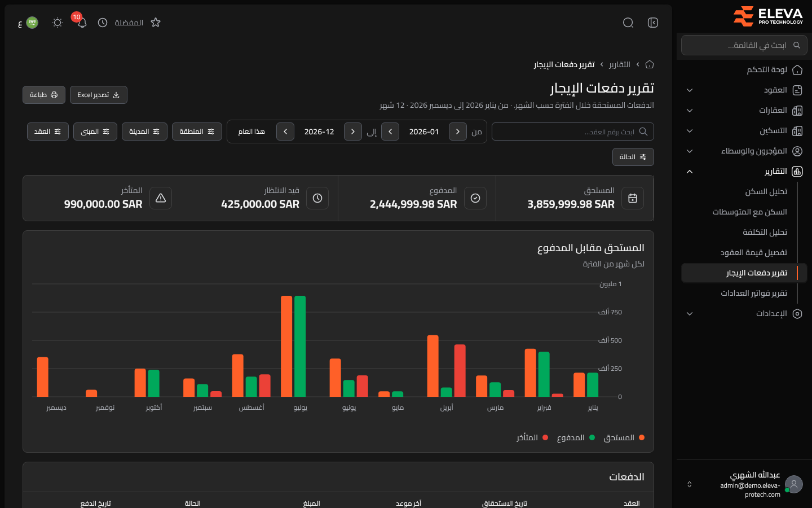812x508 pixels.
Task: Click the clock icon on قيد الانتظار card
Action: (317, 198)
